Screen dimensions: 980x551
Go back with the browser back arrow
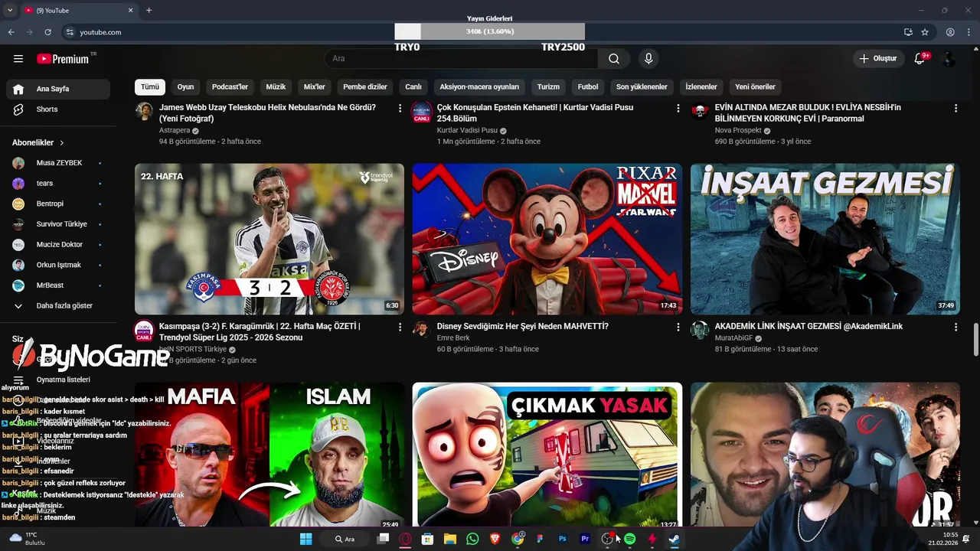(x=11, y=32)
